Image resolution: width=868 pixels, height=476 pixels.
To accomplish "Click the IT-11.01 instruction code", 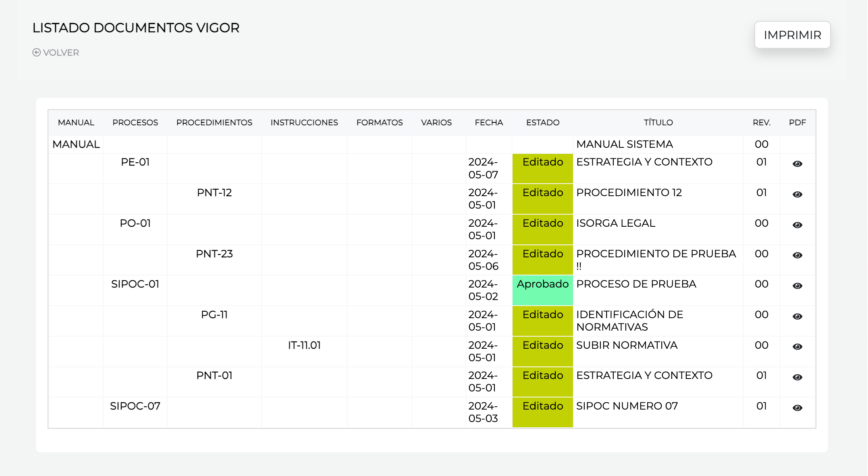I will [x=304, y=345].
